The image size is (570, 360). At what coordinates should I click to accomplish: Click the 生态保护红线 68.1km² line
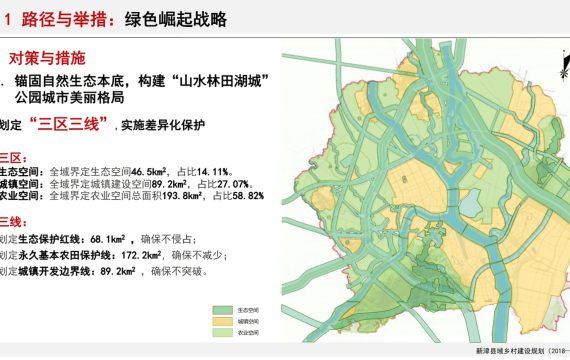[99, 239]
